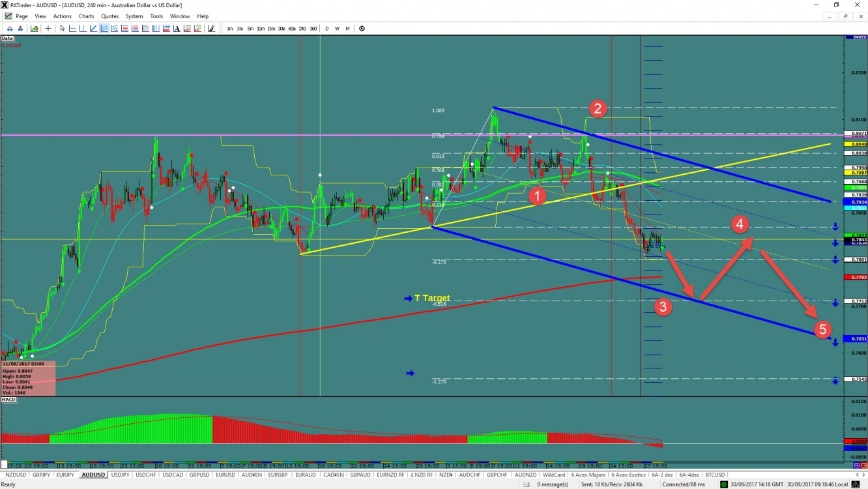Image resolution: width=868 pixels, height=489 pixels.
Task: Click the 0.8048 yellow price label
Action: click(x=854, y=144)
